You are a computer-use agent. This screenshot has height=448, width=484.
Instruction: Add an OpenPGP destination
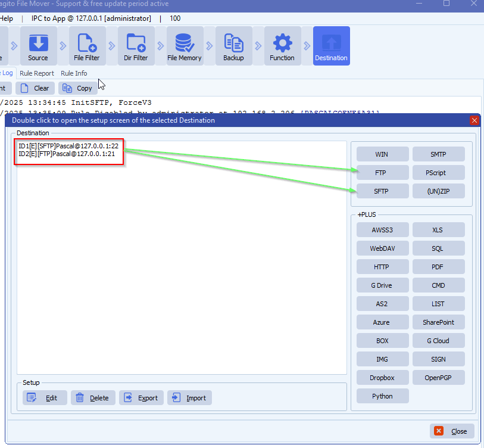click(438, 378)
